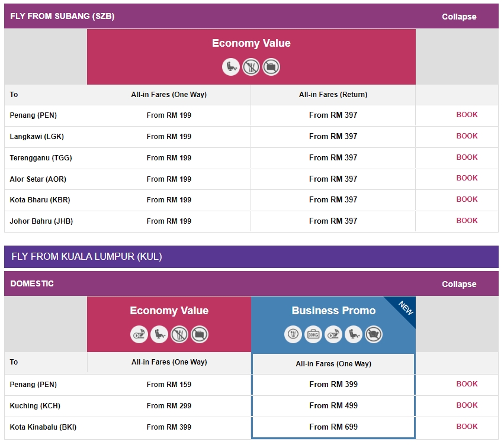504x445 pixels.
Task: Click the no-baggage icon under Subang Economy Value
Action: 271,67
